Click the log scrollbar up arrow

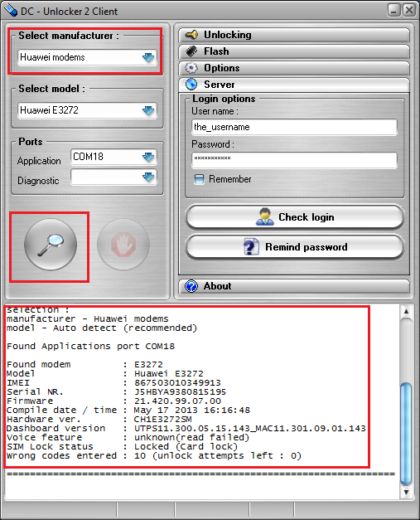tap(406, 311)
